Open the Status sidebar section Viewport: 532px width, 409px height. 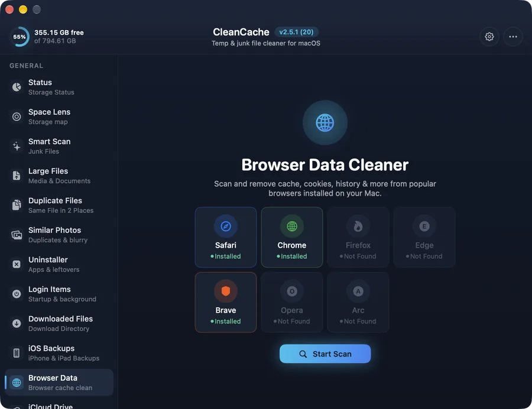(59, 87)
